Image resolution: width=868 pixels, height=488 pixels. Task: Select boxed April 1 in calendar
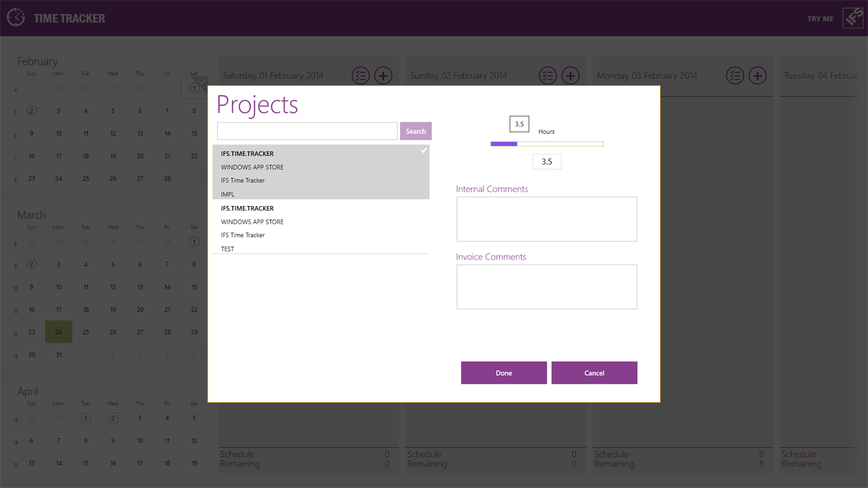point(86,418)
